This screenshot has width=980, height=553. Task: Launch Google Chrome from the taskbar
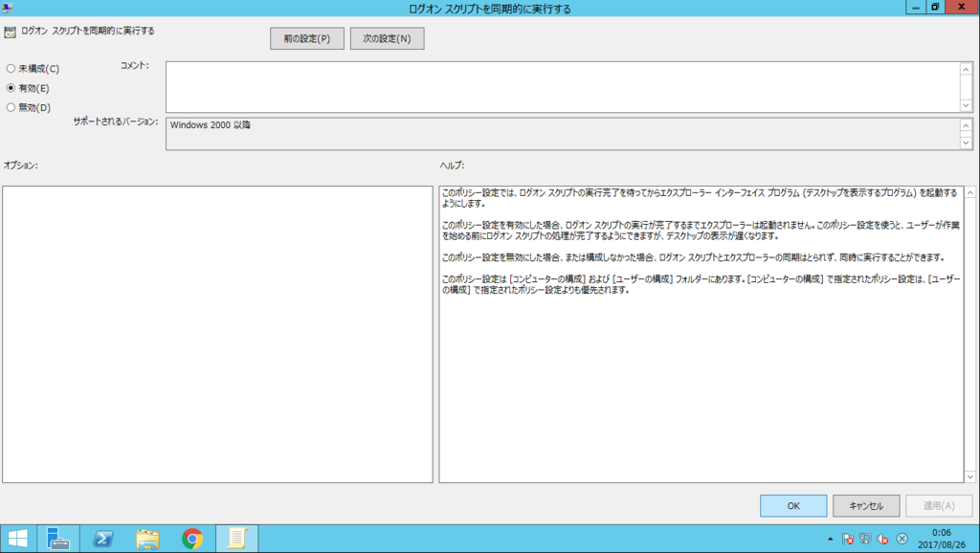(x=192, y=538)
